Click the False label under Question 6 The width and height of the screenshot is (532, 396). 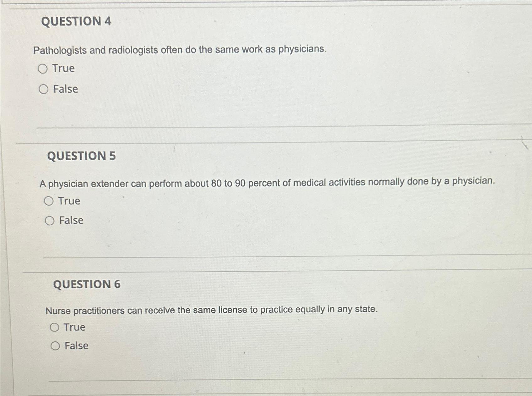[76, 346]
